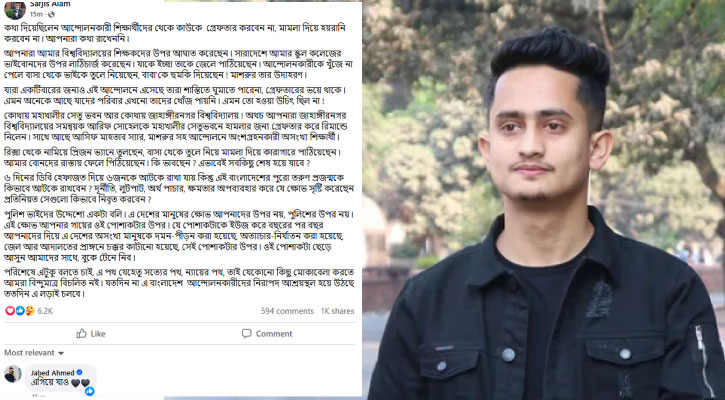This screenshot has width=725, height=400.
Task: Open Jabed Ahmed's commenter avatar
Action: (13, 374)
